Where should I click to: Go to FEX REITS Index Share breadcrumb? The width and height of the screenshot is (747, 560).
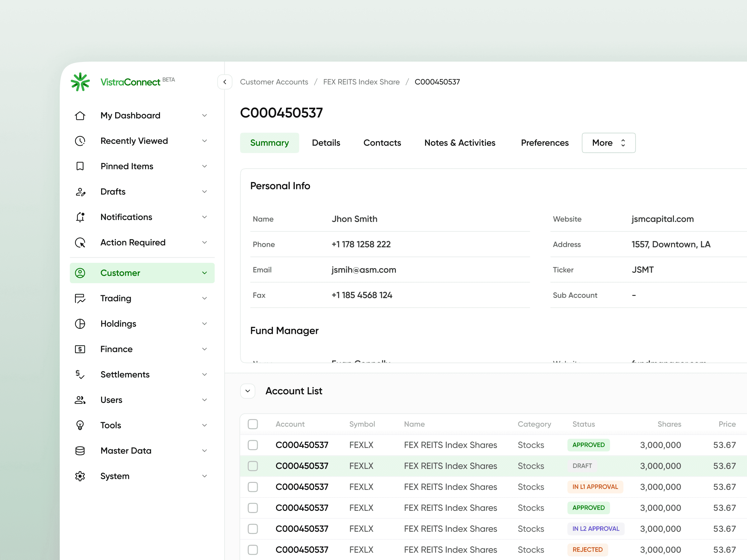pos(361,82)
